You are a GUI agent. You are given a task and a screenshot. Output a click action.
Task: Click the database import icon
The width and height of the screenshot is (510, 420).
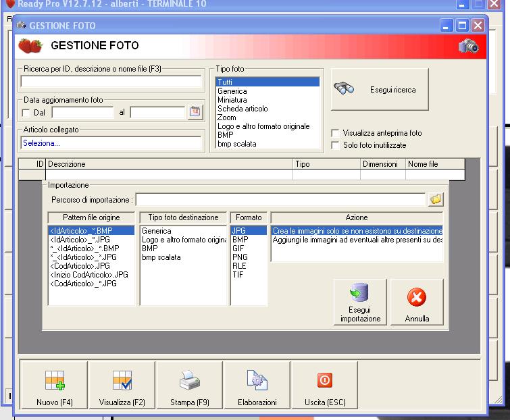359,292
